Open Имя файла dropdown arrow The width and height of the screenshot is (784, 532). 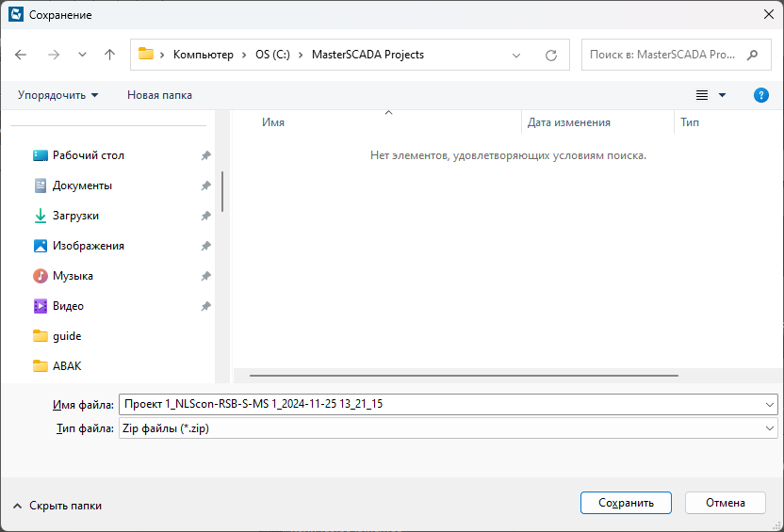(770, 404)
